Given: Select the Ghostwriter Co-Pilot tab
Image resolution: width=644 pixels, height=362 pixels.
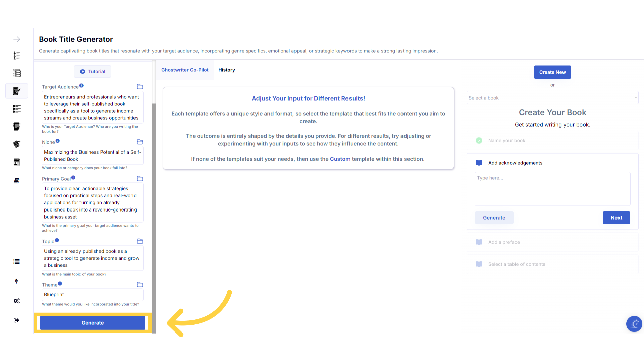Looking at the screenshot, I should [185, 70].
